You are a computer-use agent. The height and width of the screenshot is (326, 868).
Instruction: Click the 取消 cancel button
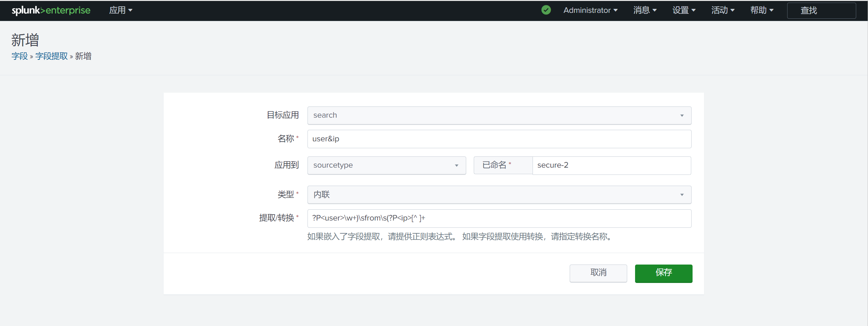[598, 273]
